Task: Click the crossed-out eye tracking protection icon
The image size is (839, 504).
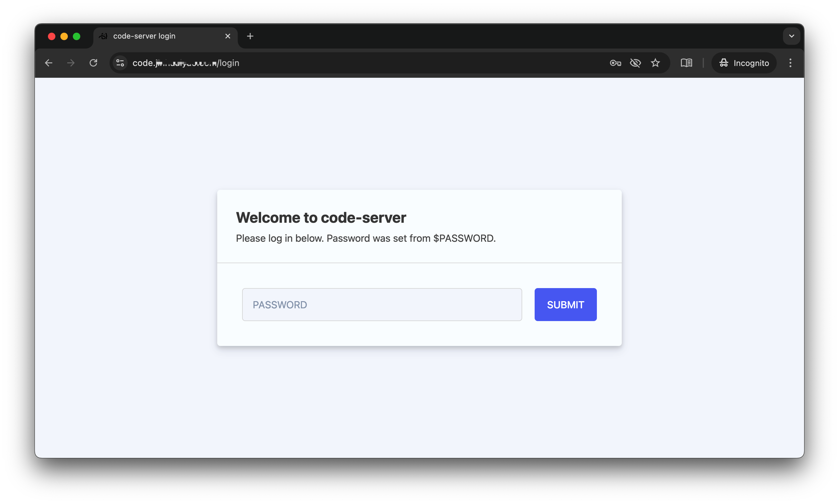Action: 635,63
